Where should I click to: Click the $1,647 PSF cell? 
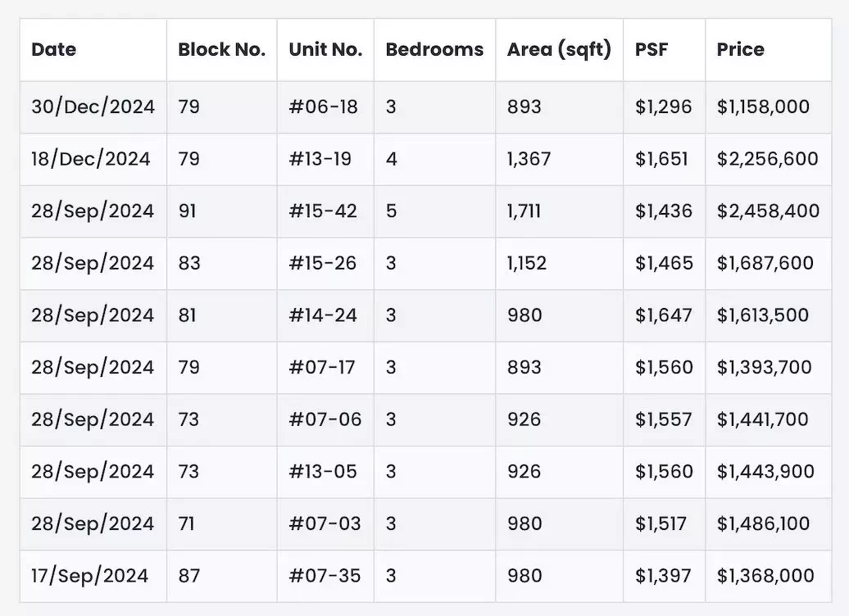pos(665,315)
